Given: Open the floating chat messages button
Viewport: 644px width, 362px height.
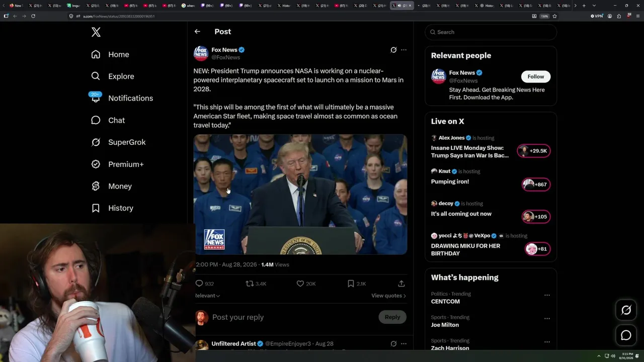Looking at the screenshot, I should coord(626,335).
